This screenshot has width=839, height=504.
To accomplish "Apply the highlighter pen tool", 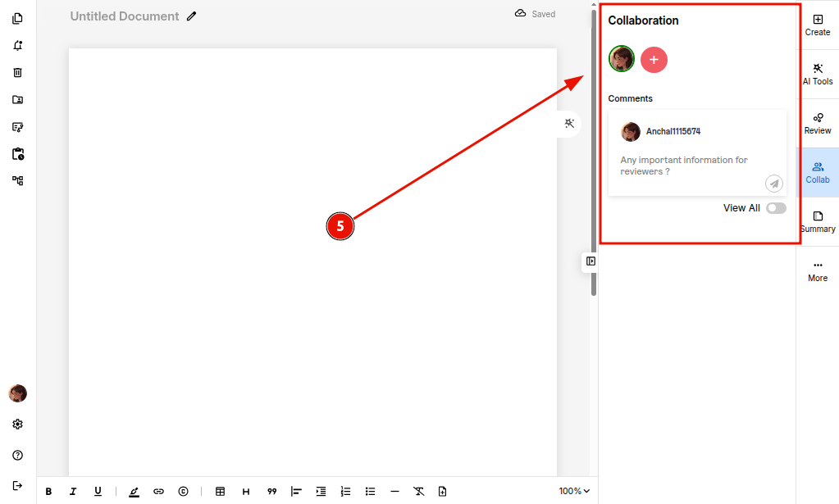I will click(x=134, y=491).
